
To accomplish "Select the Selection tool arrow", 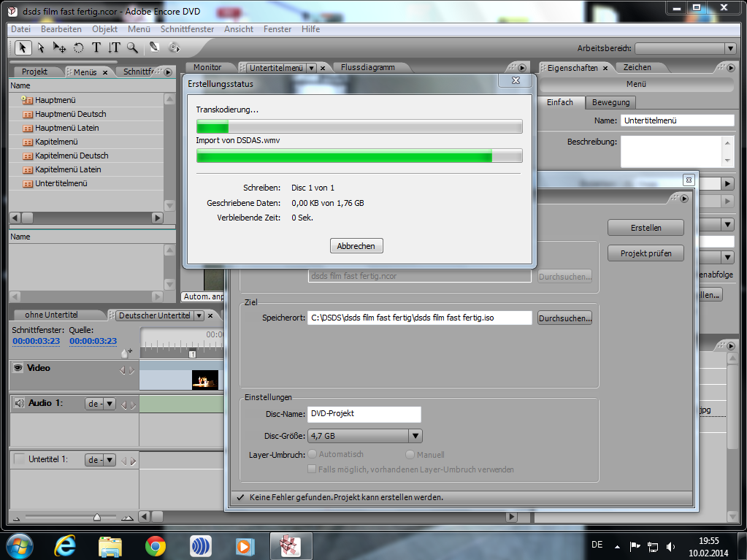I will 23,47.
